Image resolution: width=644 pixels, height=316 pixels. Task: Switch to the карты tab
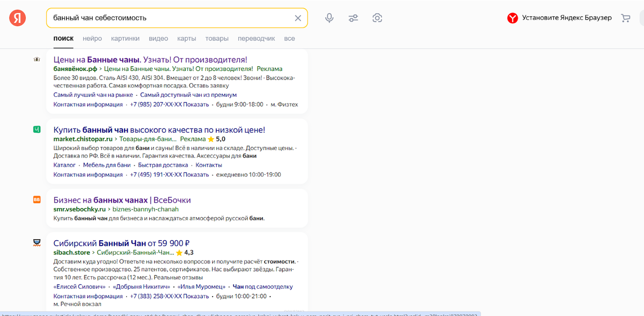tap(186, 39)
